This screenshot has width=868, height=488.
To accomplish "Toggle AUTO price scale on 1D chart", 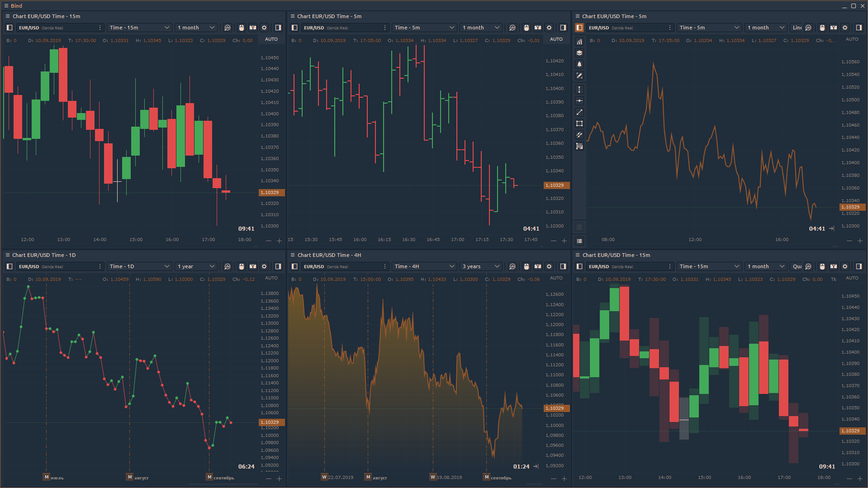I will [x=271, y=278].
